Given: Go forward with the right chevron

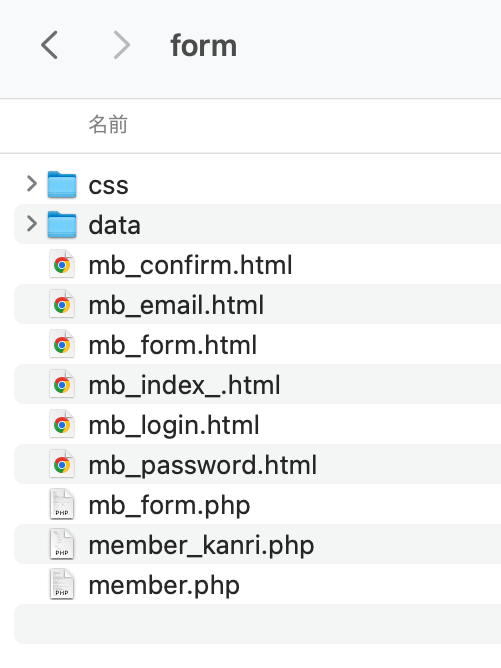Looking at the screenshot, I should point(122,45).
